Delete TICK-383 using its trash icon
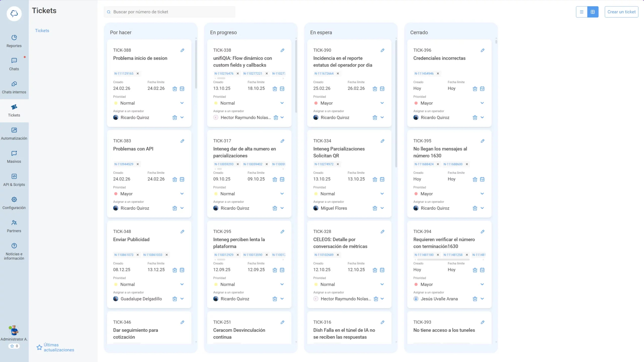This screenshot has width=644, height=362. coord(175,179)
